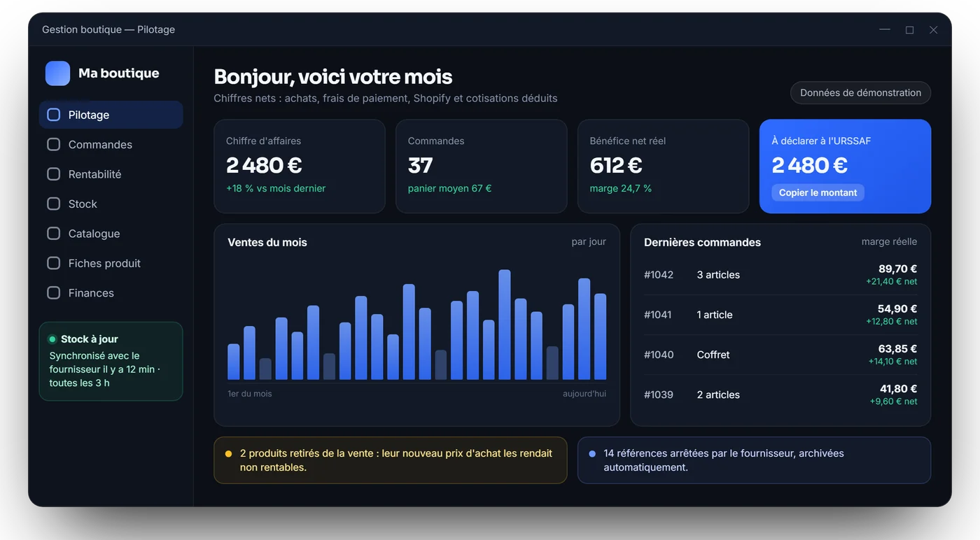Open the Chiffre d'affaires card

point(300,166)
